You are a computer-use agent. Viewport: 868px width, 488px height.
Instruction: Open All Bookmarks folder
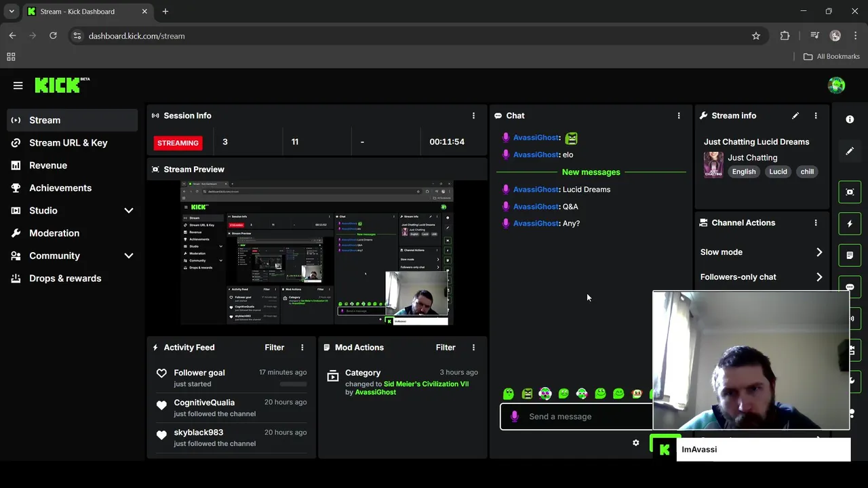831,56
